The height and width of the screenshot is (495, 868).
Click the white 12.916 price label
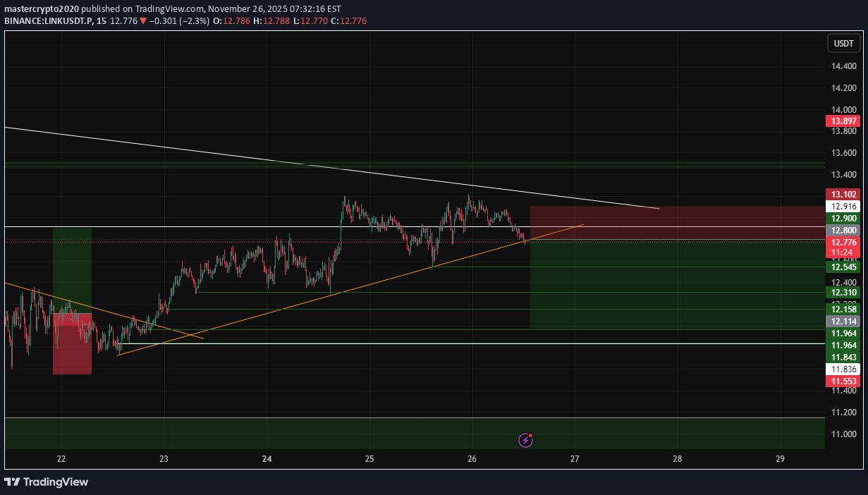[x=843, y=206]
